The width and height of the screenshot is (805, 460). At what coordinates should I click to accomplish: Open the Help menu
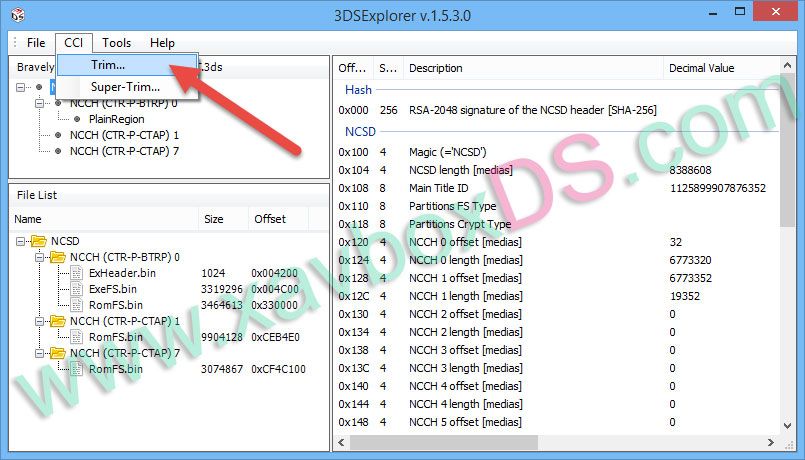point(162,43)
